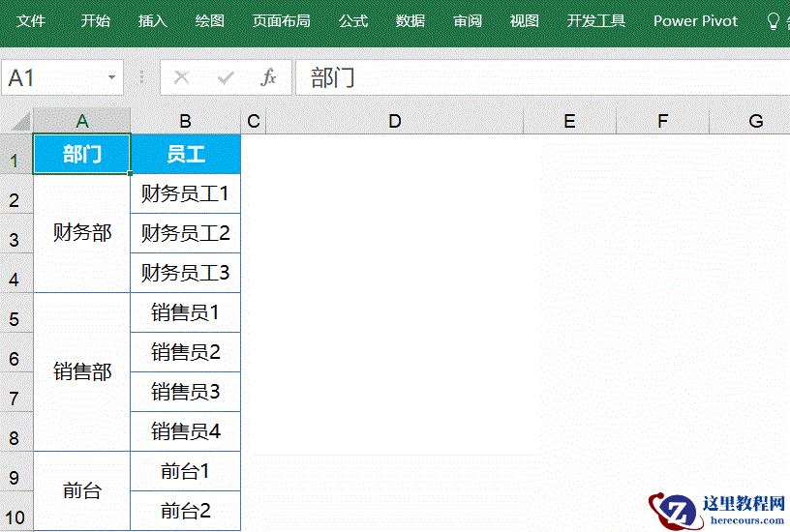Select row 5 header
Screen dimensions: 790x532
coord(16,312)
